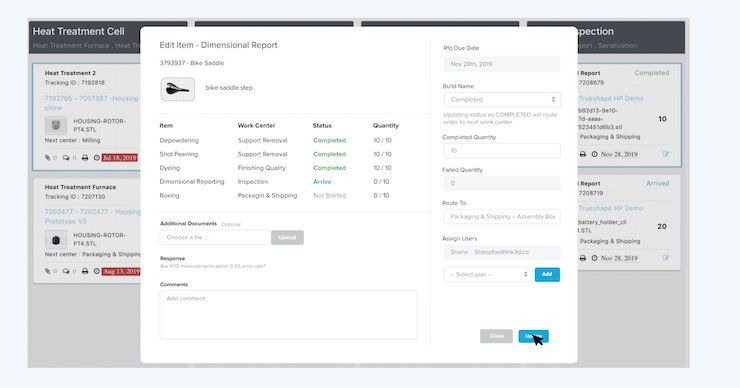Click the edit icon on the Completed card
The width and height of the screenshot is (740, 388).
(665, 154)
